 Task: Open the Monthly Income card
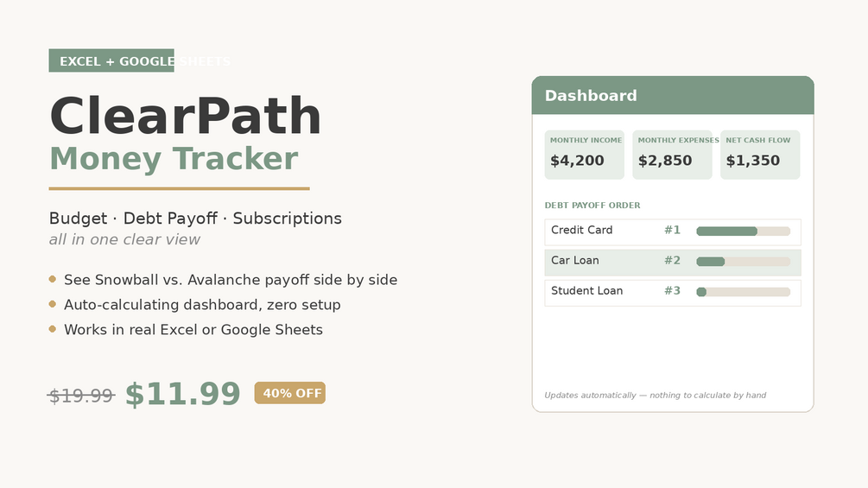[585, 155]
